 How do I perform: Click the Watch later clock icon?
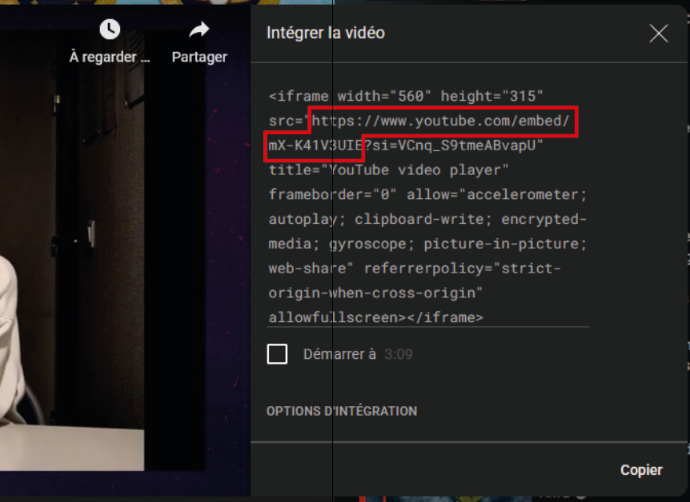pos(110,29)
